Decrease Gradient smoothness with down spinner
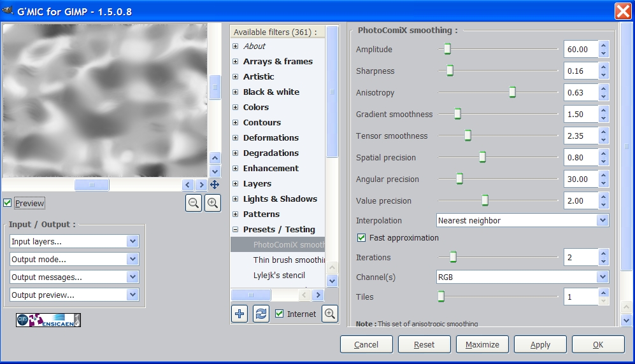The height and width of the screenshot is (364, 635). (603, 118)
